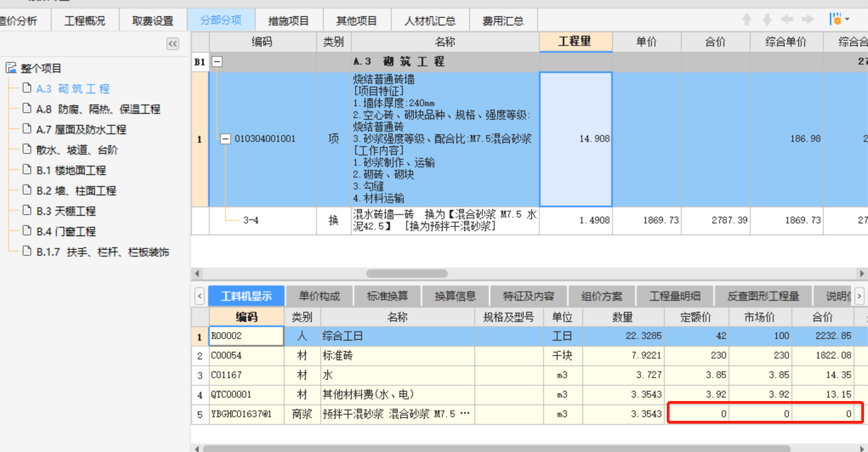This screenshot has width=868, height=452.
Task: Switch to the 措施项目 tab
Action: [x=289, y=21]
